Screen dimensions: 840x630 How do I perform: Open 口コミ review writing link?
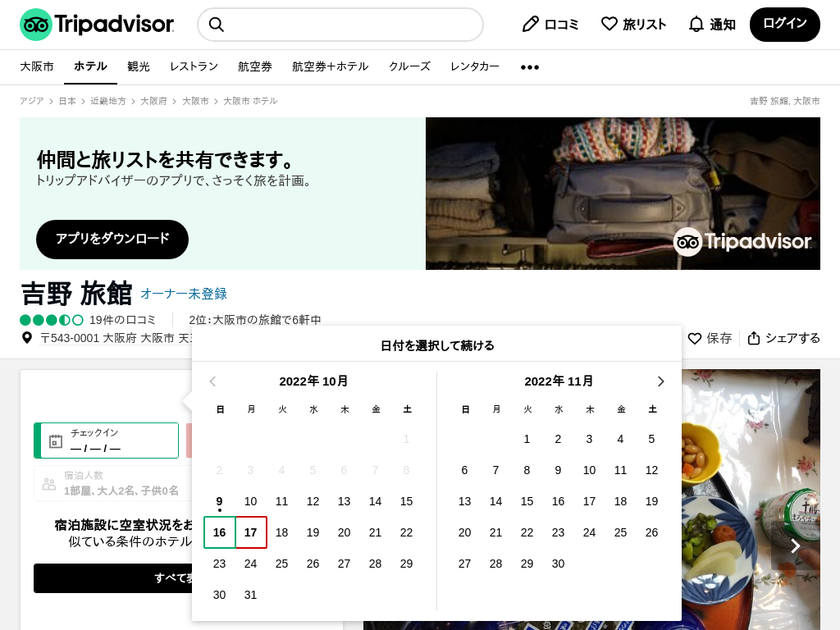click(x=550, y=24)
